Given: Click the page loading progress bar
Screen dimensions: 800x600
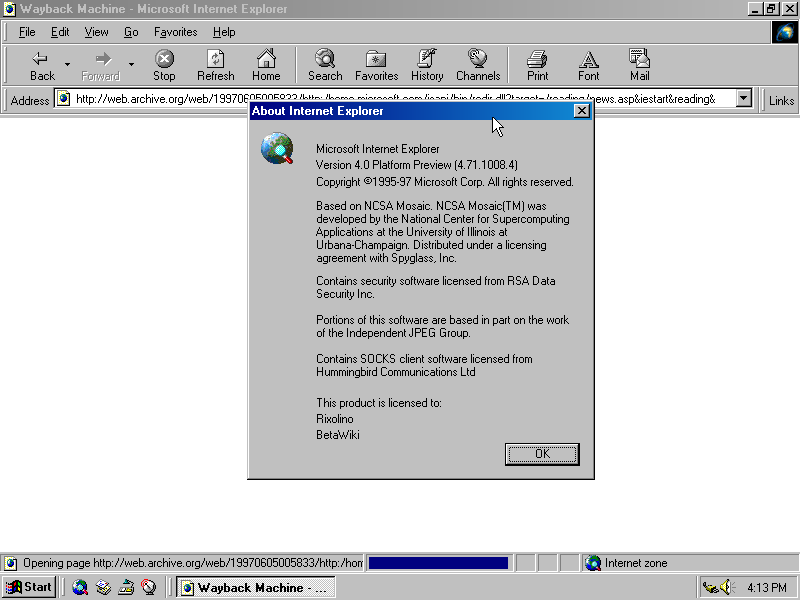Looking at the screenshot, I should point(438,563).
